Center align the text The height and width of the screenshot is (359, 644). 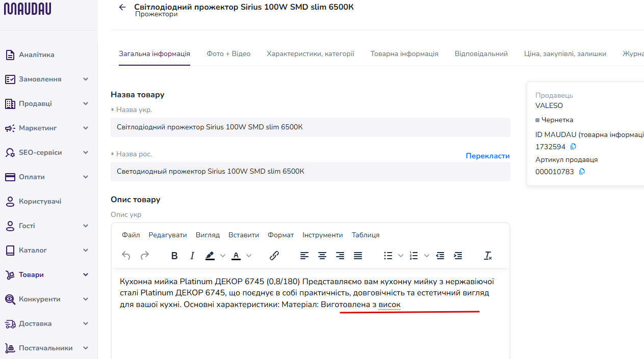click(x=322, y=256)
